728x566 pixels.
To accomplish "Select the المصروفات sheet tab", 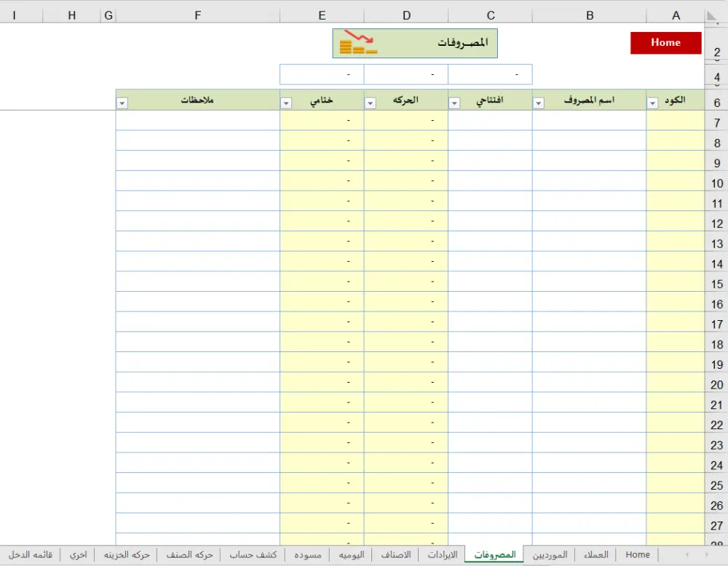I will coord(494,554).
